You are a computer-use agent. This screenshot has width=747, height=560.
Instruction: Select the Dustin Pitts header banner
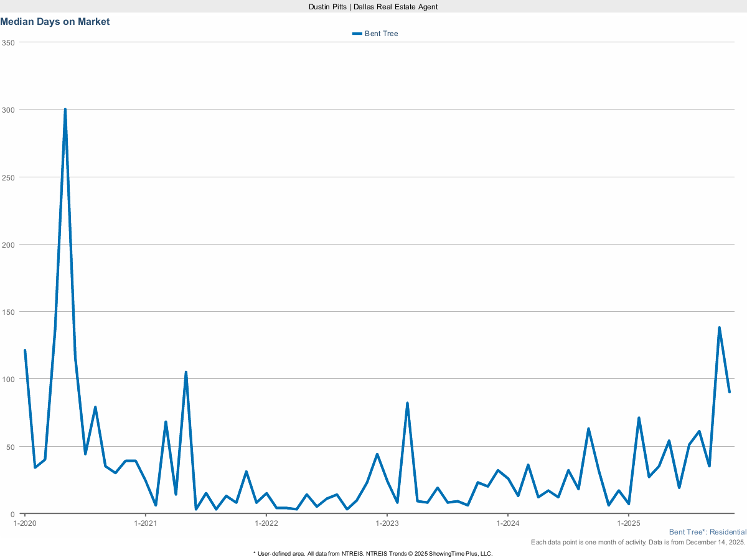point(374,7)
